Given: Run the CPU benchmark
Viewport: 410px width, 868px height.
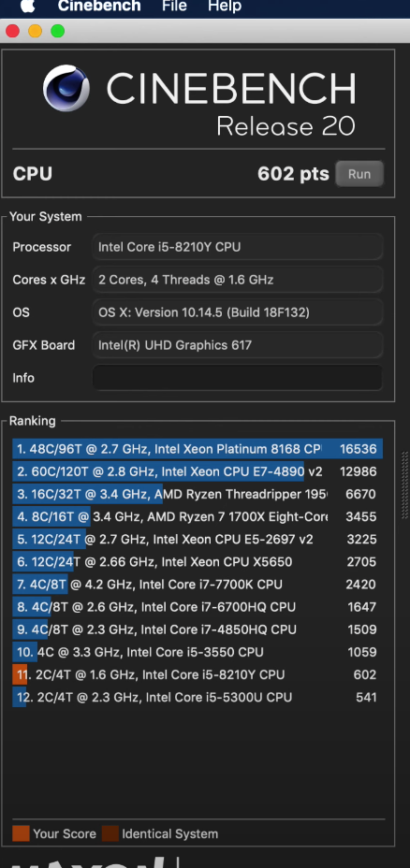Looking at the screenshot, I should coord(359,174).
